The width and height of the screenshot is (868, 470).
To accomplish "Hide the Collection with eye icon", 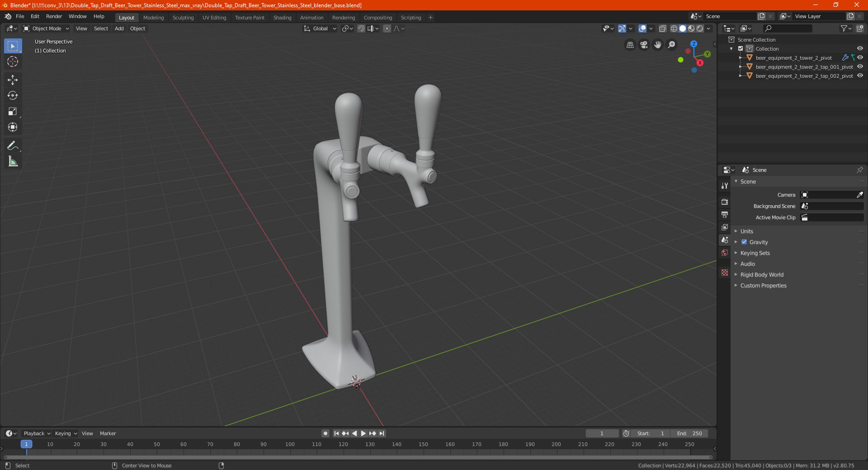I will [860, 48].
